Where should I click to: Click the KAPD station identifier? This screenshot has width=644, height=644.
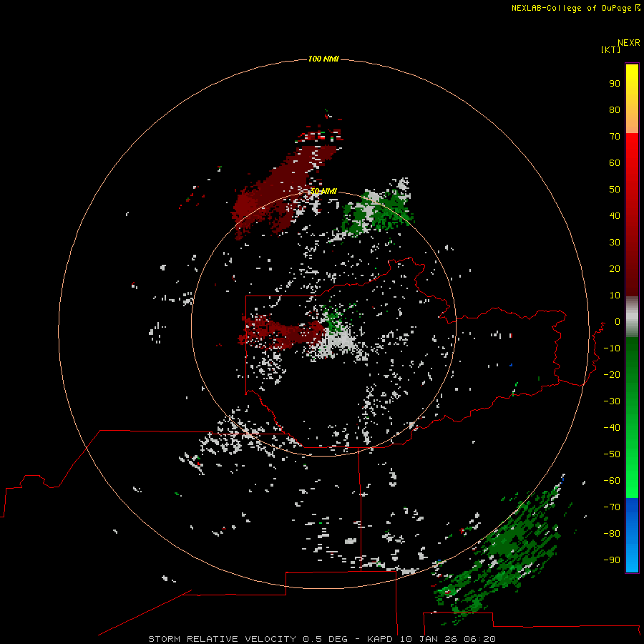tap(381, 639)
